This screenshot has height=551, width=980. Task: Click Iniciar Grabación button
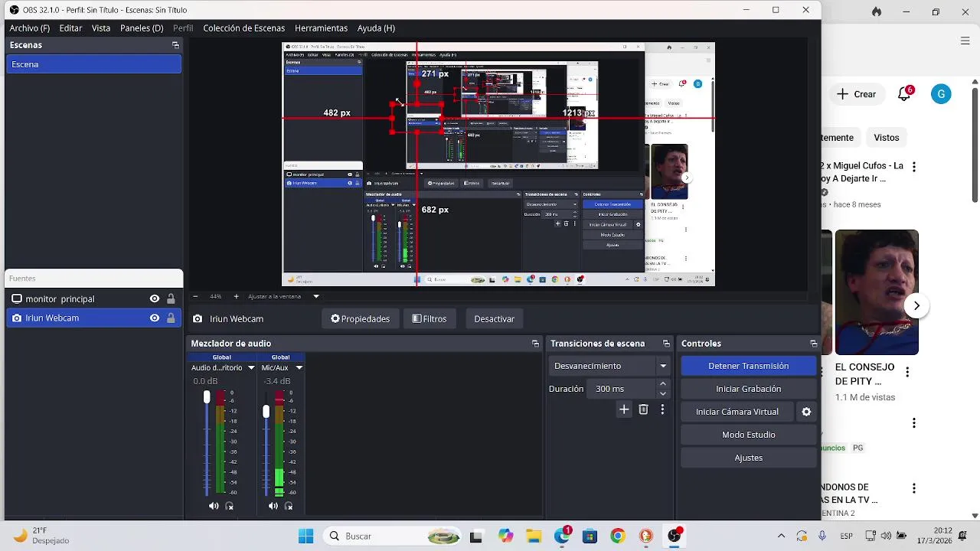[x=748, y=389]
